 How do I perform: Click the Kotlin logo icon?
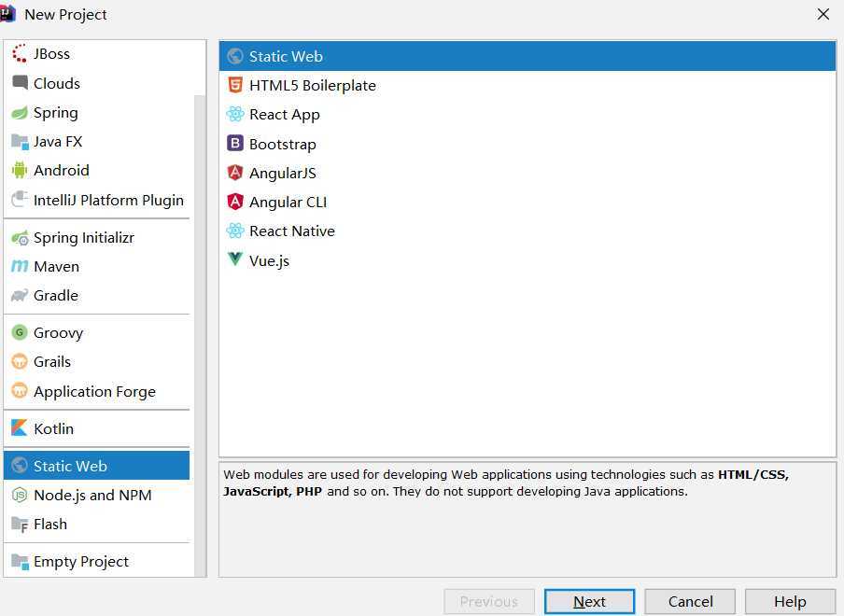pyautogui.click(x=20, y=428)
